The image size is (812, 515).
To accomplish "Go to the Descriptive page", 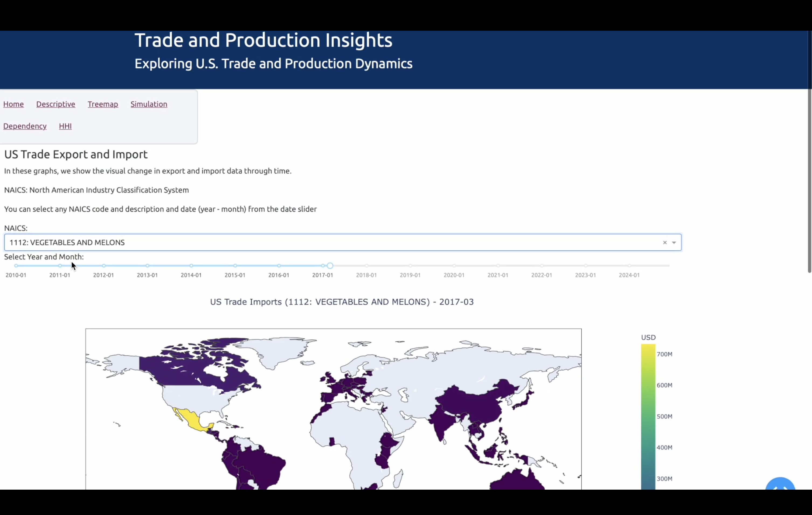I will (56, 104).
